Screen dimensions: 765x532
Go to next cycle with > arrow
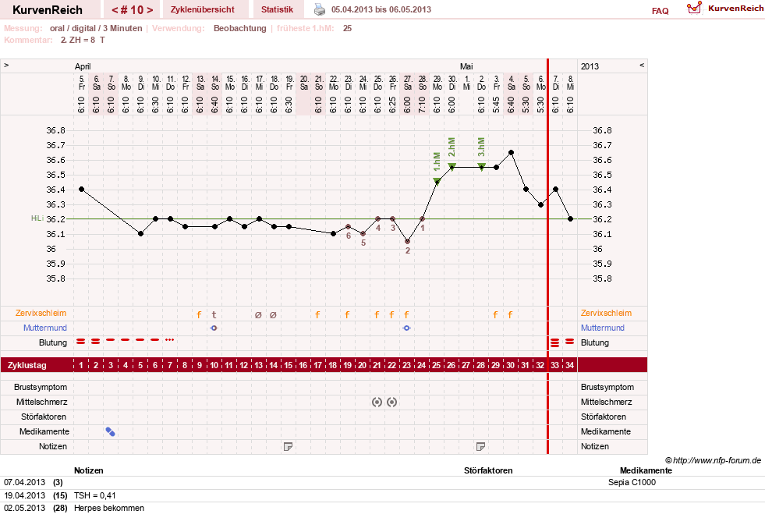(x=150, y=10)
